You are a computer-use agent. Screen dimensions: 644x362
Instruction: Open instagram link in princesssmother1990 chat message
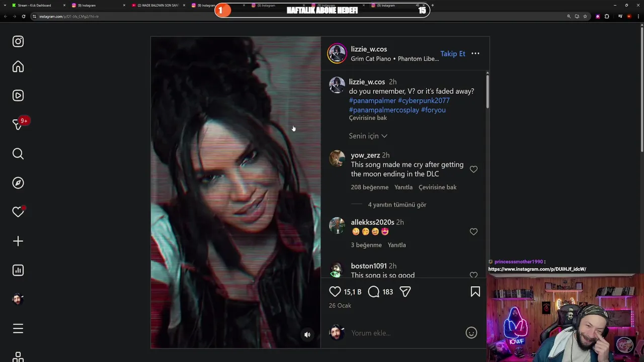point(537,269)
